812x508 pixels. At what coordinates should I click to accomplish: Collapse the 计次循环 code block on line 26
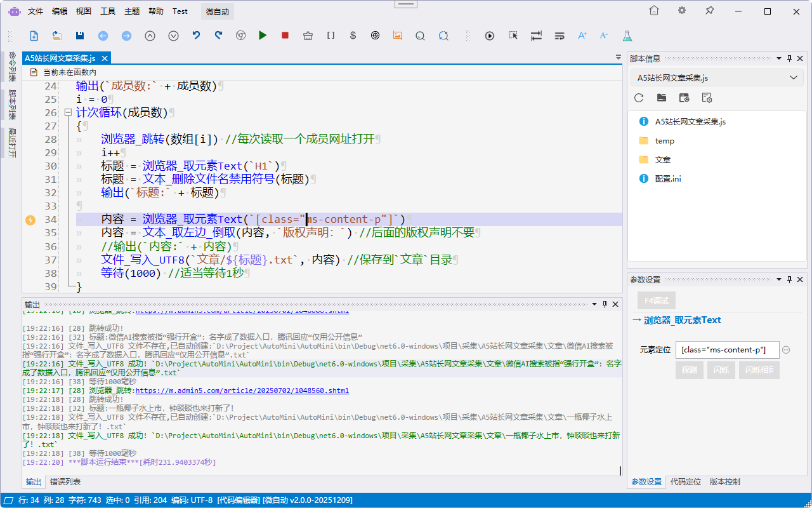[x=68, y=113]
